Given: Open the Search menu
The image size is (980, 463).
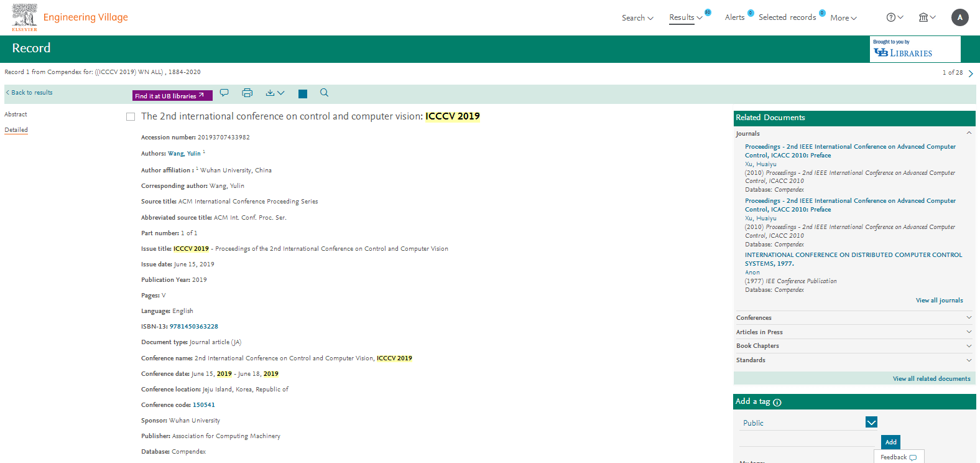Looking at the screenshot, I should click(637, 18).
